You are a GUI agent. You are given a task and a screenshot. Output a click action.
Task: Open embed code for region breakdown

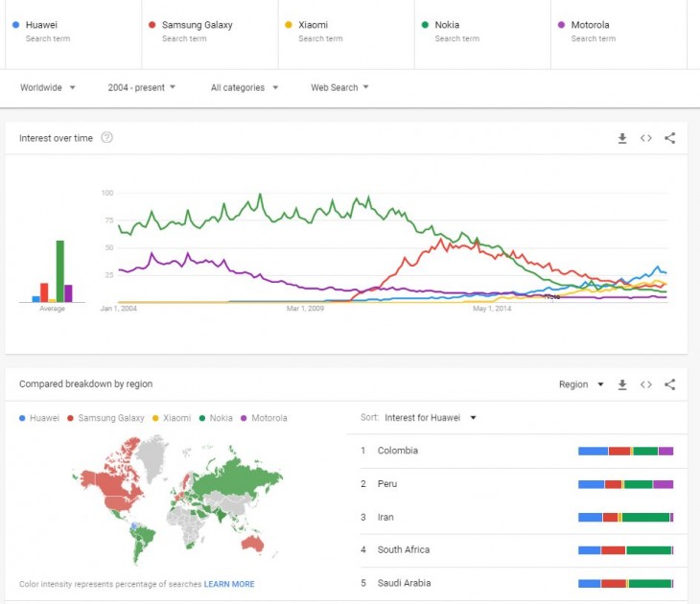[x=645, y=384]
